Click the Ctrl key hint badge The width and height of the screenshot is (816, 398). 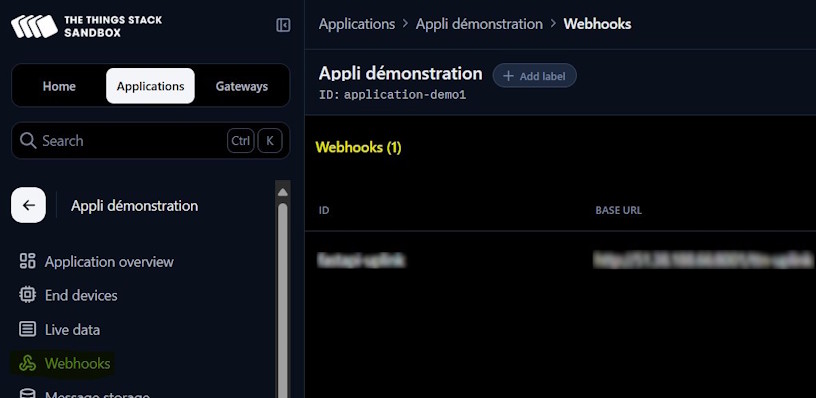tap(240, 140)
